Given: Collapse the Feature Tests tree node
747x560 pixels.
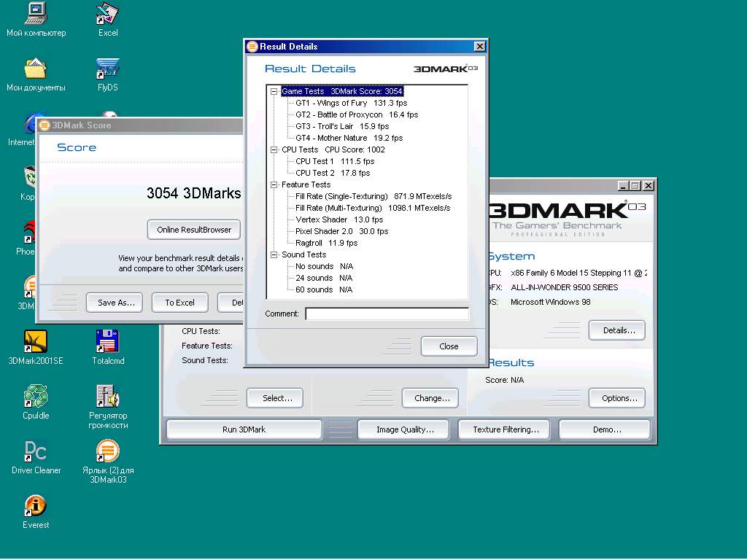Looking at the screenshot, I should 274,184.
